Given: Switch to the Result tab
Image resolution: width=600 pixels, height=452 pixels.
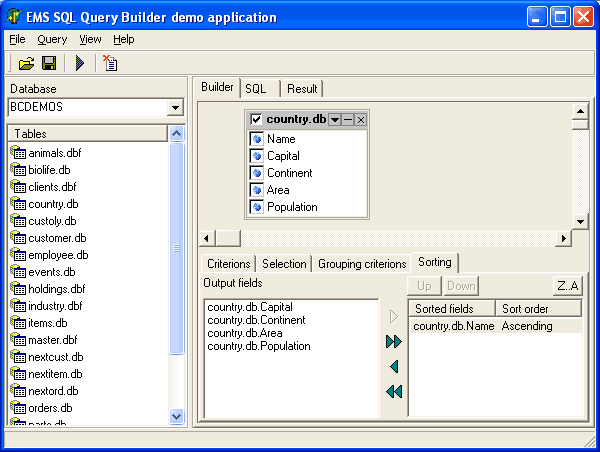Looking at the screenshot, I should [302, 89].
